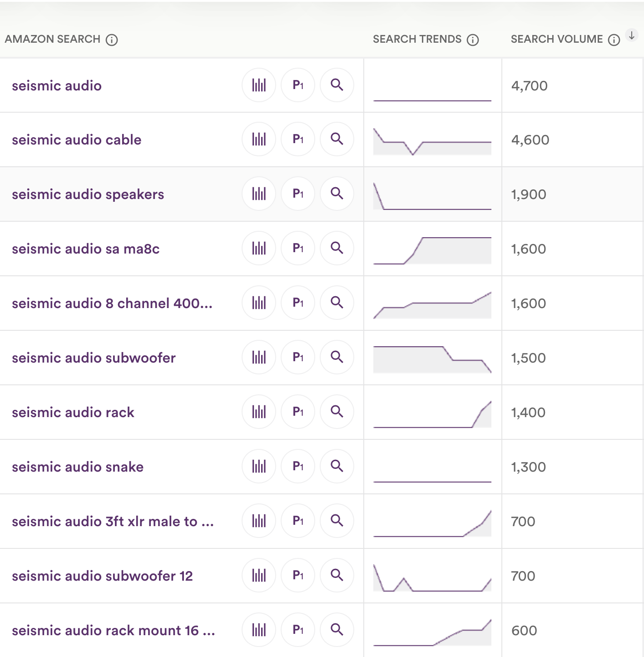Click P1 icon for seismic audio rack
The image size is (644, 657).
click(x=298, y=412)
